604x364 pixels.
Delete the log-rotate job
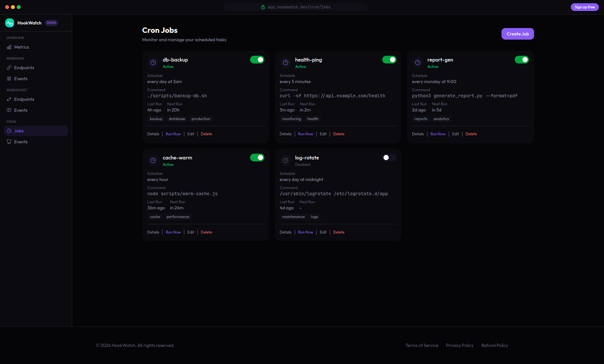click(339, 232)
